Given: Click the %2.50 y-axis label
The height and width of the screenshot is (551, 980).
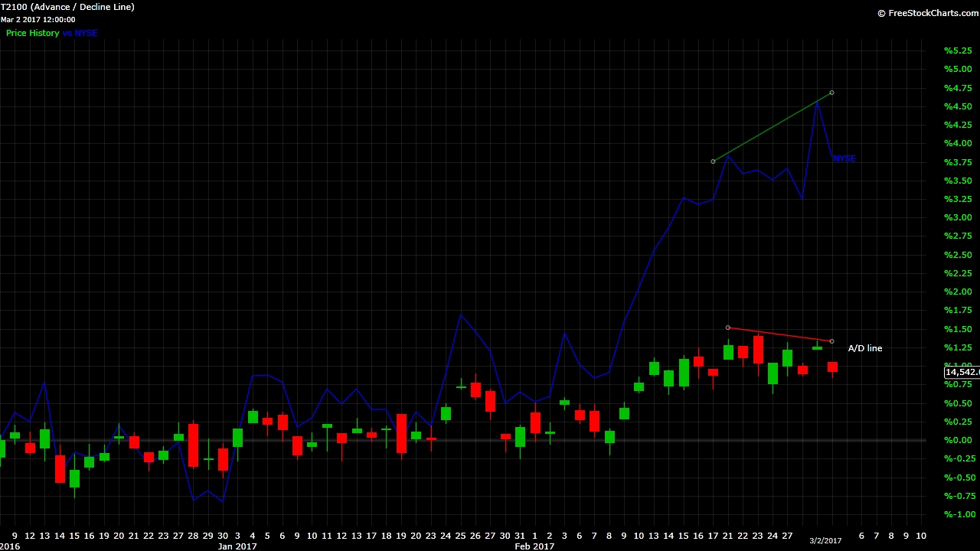Looking at the screenshot, I should (x=958, y=255).
